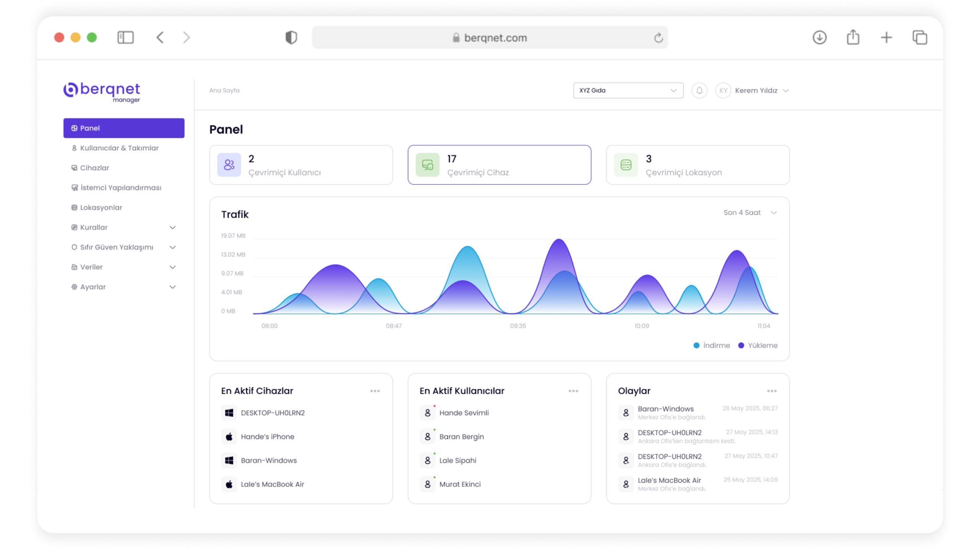
Task: Select the Çevrimiçi Kullanıcı card
Action: (301, 165)
